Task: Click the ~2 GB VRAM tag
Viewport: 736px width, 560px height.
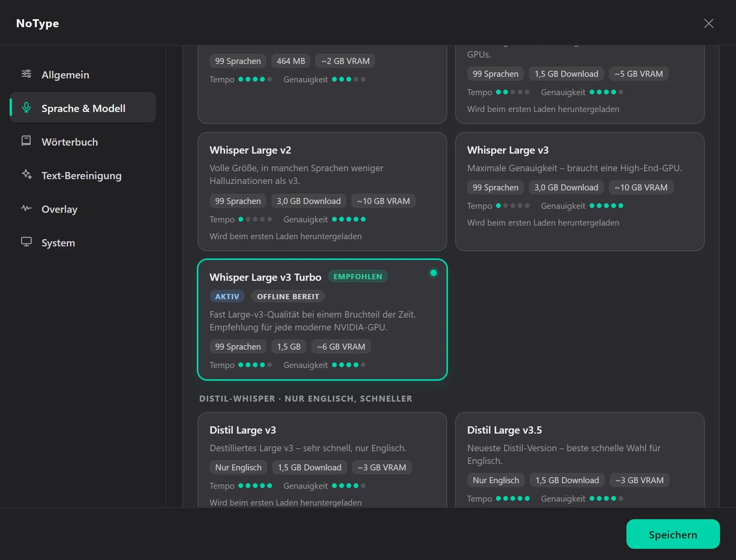Action: tap(345, 61)
